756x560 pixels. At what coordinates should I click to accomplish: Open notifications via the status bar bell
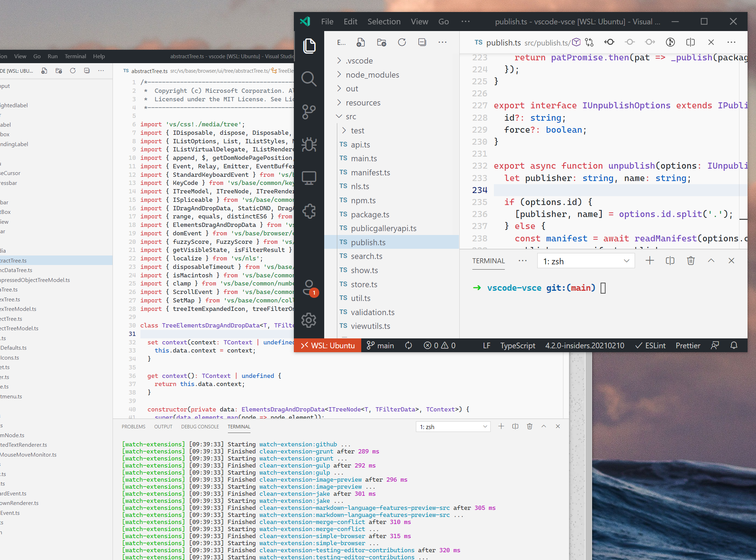734,345
